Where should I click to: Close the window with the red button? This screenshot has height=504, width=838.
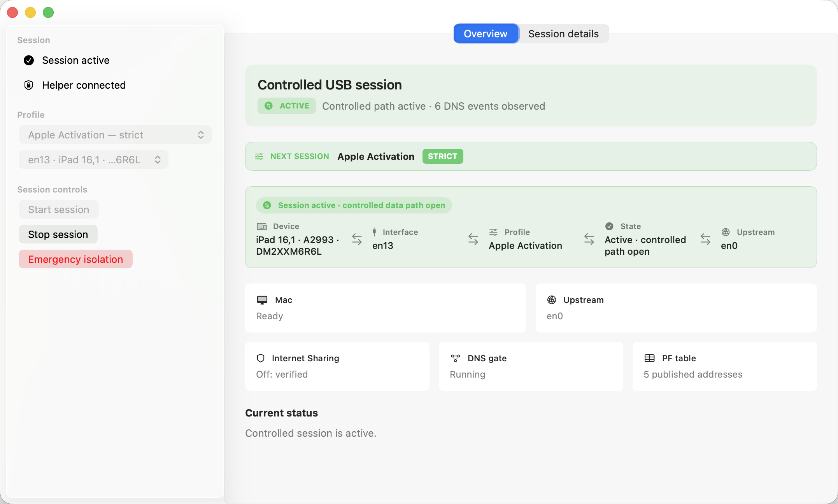point(12,12)
